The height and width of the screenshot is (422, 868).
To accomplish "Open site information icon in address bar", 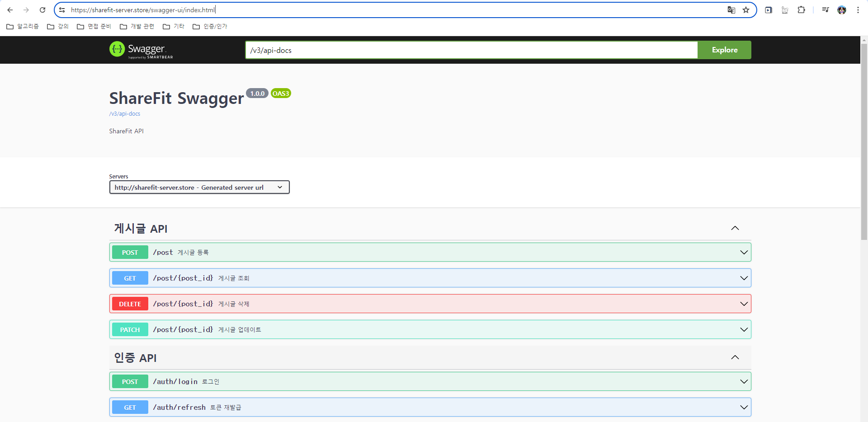I will 62,10.
